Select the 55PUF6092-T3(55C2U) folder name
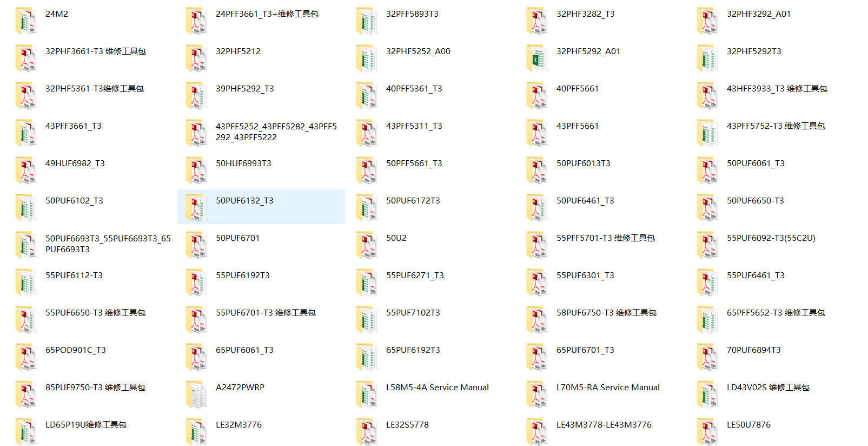868x446 pixels. (x=771, y=238)
